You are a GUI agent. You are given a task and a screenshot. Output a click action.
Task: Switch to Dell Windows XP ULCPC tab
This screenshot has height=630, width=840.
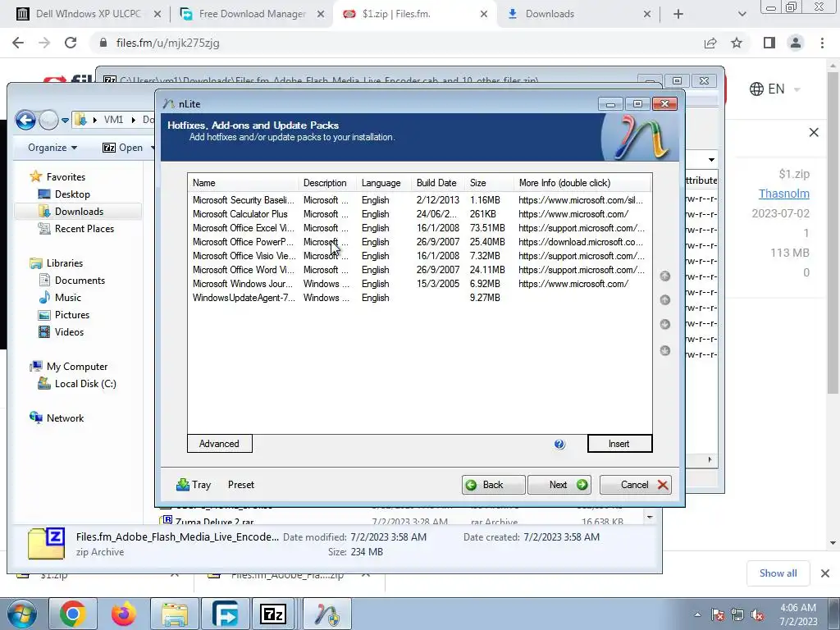tap(89, 14)
